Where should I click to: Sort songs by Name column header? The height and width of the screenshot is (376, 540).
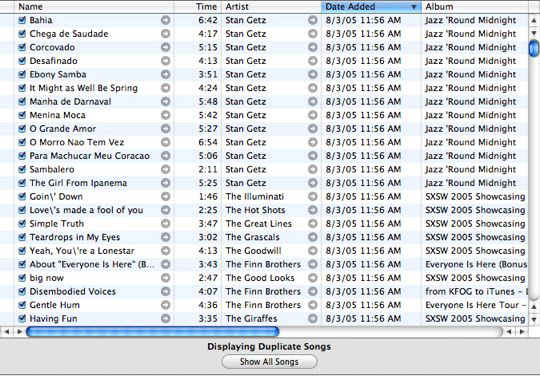pyautogui.click(x=94, y=7)
